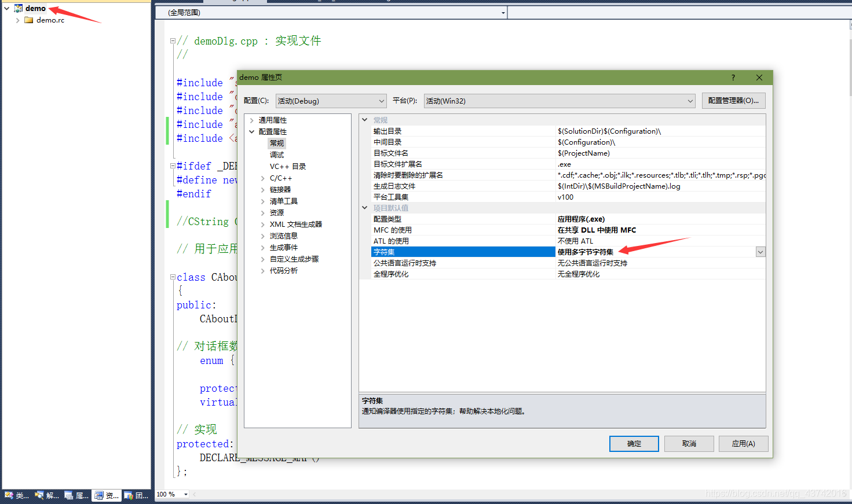852x504 pixels.
Task: Select the 配置类型 property row
Action: pyautogui.click(x=568, y=219)
